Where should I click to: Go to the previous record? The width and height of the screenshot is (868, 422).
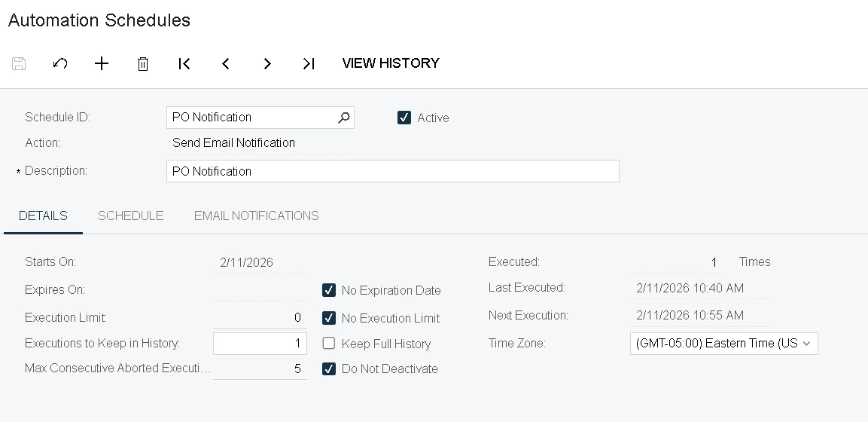226,64
